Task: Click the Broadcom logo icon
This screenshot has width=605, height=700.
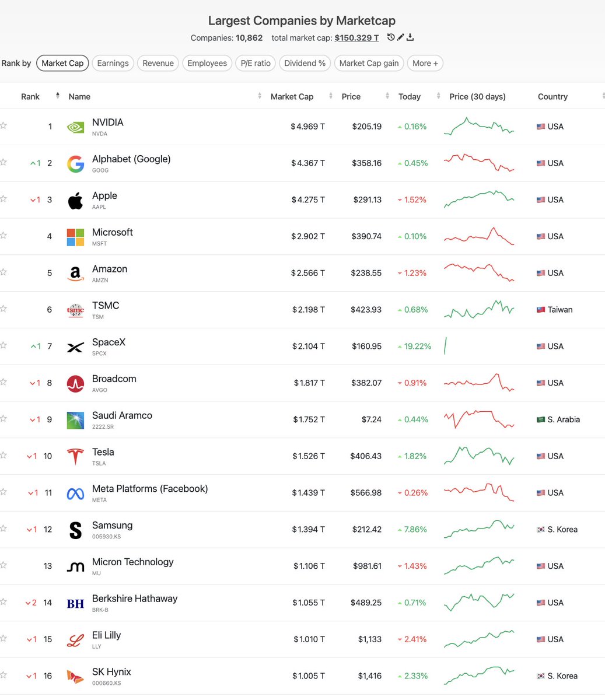Action: pos(75,384)
